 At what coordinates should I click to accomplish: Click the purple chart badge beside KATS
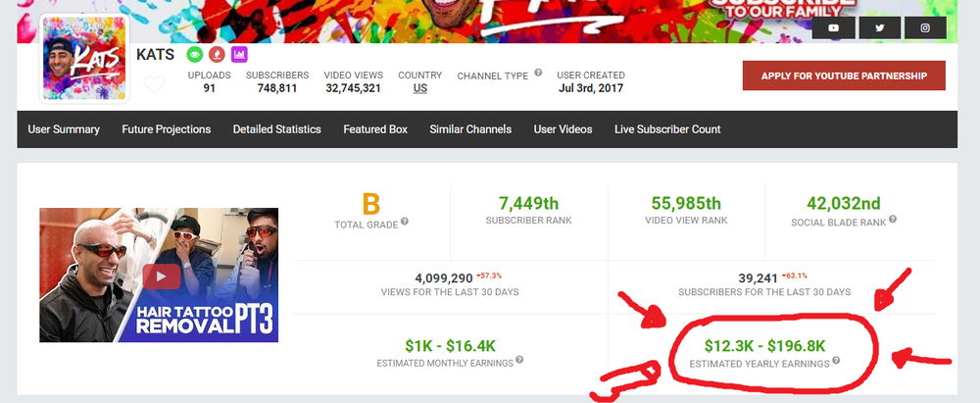coord(239,55)
